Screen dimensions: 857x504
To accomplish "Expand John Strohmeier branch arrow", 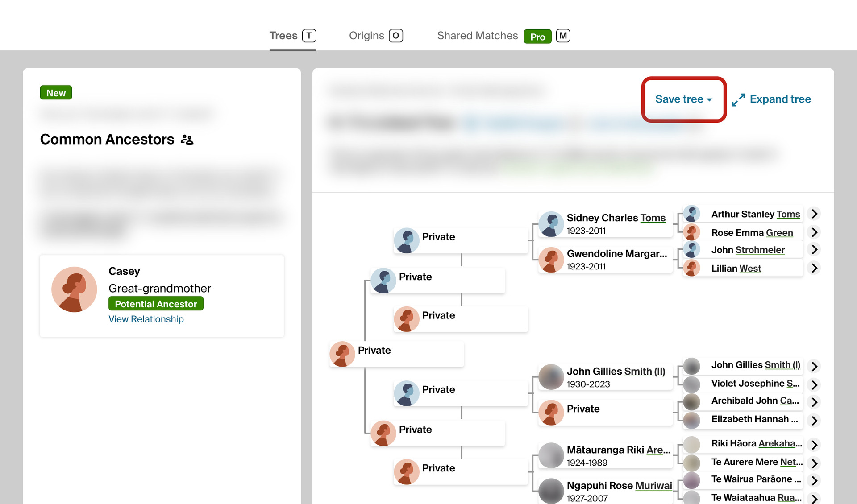I will coord(815,250).
